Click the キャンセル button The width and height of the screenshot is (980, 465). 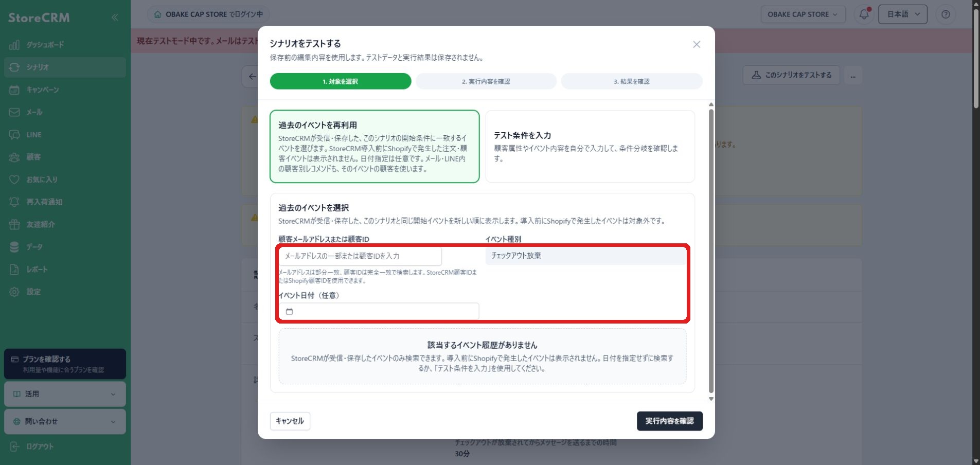290,421
